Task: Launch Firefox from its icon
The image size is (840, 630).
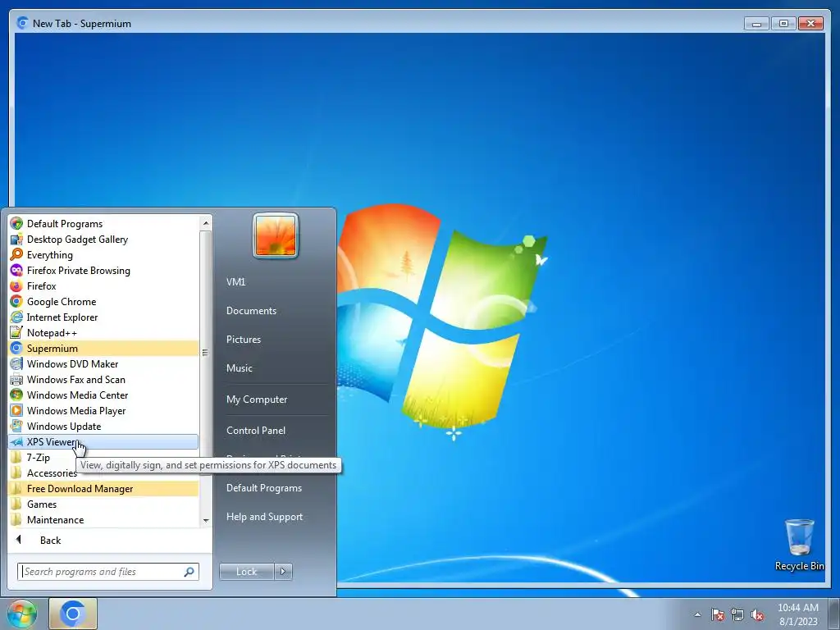Action: [16, 285]
